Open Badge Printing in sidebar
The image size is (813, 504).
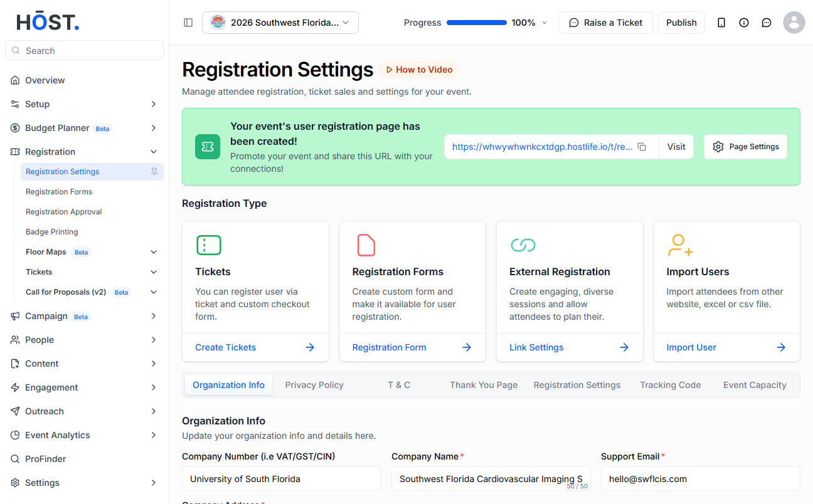(52, 232)
